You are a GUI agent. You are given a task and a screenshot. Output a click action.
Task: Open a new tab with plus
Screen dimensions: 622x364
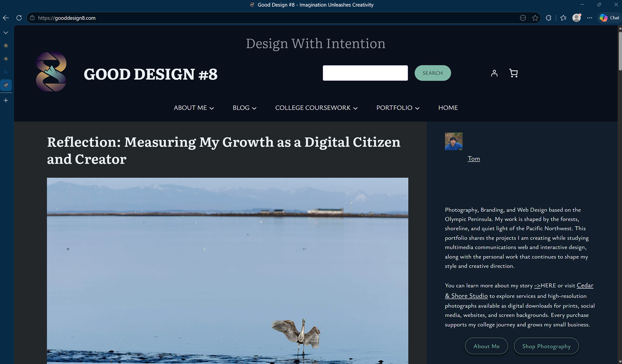point(6,100)
